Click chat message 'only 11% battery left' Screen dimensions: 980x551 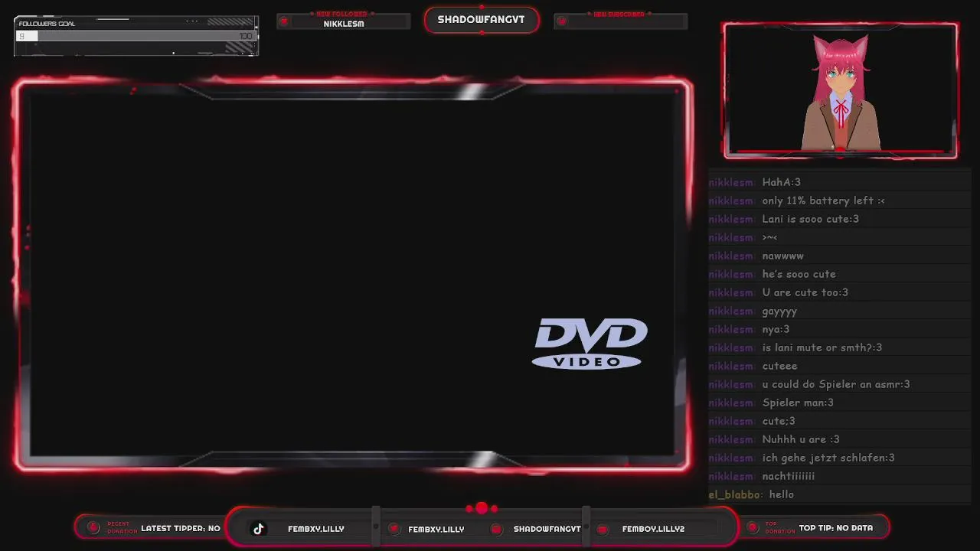tap(824, 201)
